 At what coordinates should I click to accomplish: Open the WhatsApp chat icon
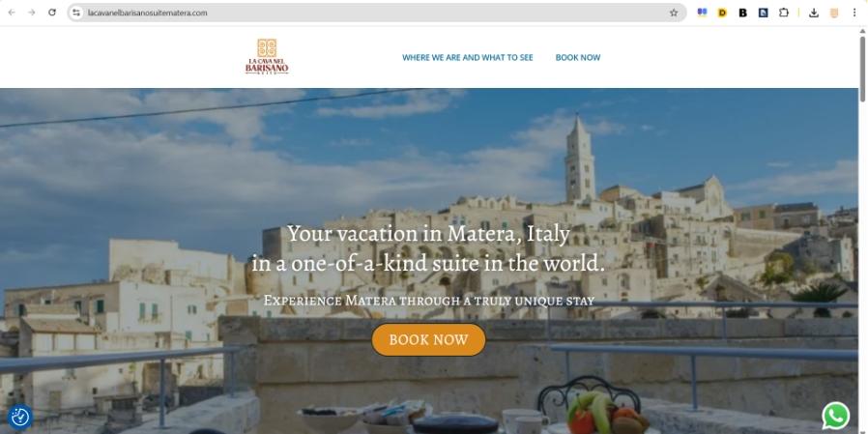tap(835, 416)
